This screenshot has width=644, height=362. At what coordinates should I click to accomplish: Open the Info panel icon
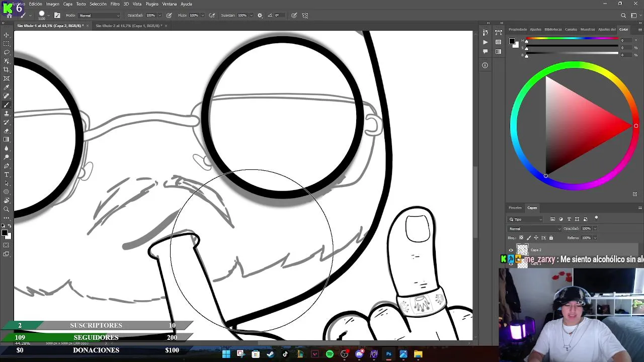[485, 65]
